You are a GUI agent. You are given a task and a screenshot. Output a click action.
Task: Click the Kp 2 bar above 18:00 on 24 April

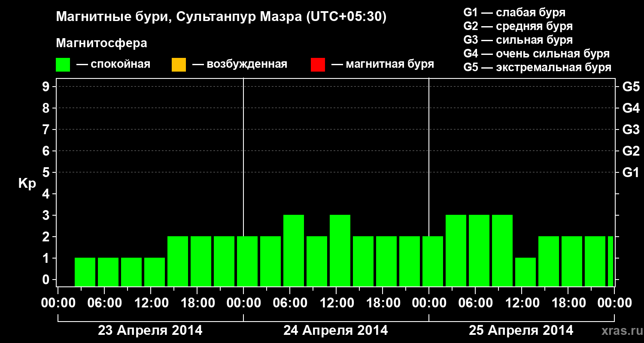386,261
